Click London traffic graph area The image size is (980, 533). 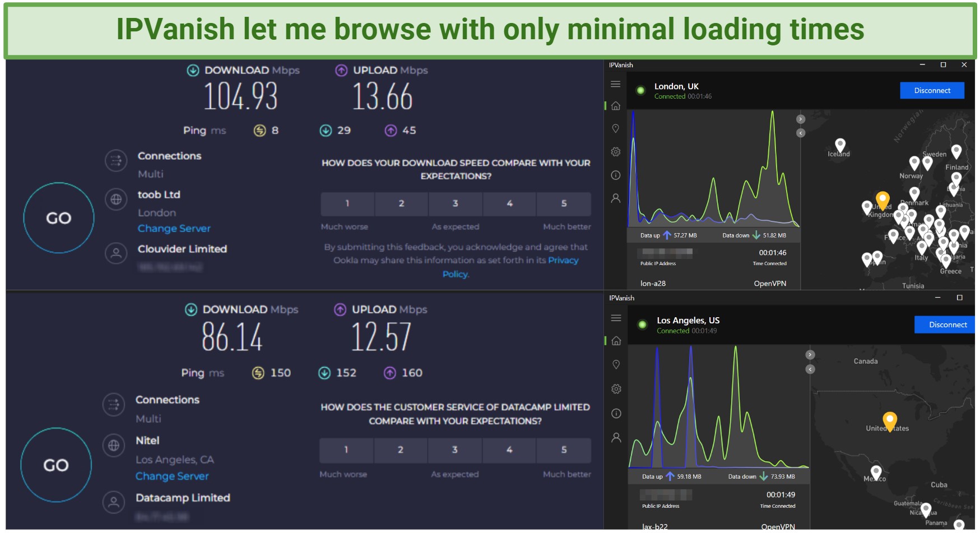coord(713,169)
